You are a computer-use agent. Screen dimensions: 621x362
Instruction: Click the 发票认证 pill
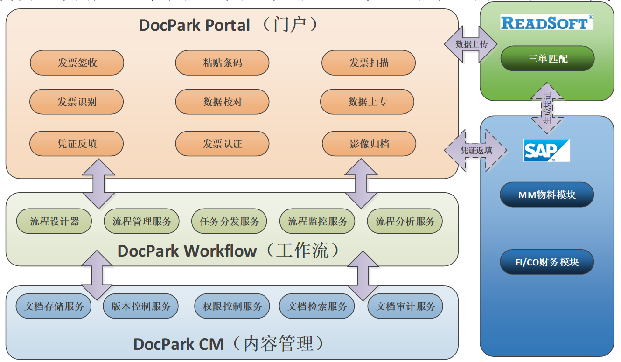coord(222,143)
